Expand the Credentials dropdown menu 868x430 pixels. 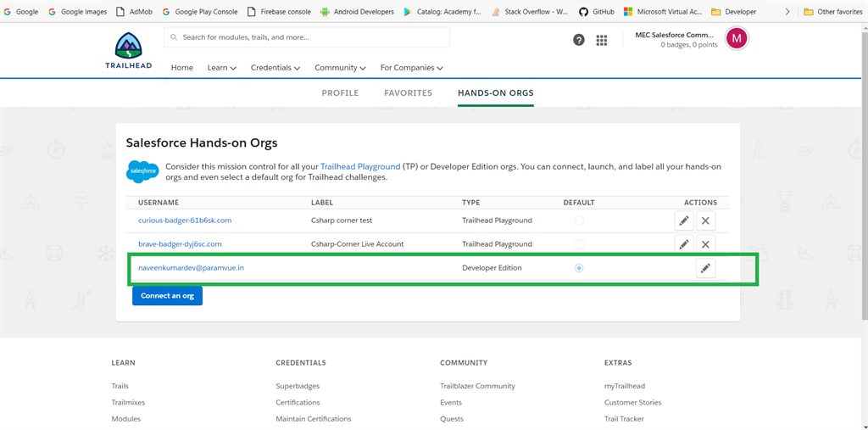click(x=275, y=68)
